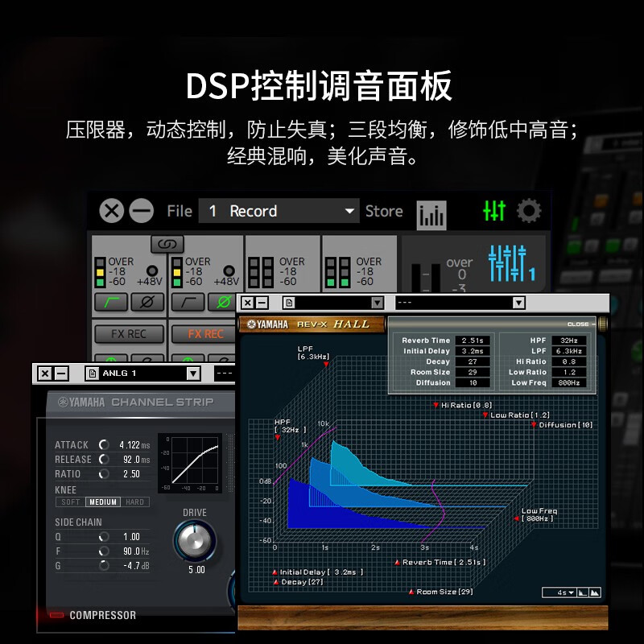Click the first channel high-pass filter icon
The width and height of the screenshot is (644, 644).
111,302
